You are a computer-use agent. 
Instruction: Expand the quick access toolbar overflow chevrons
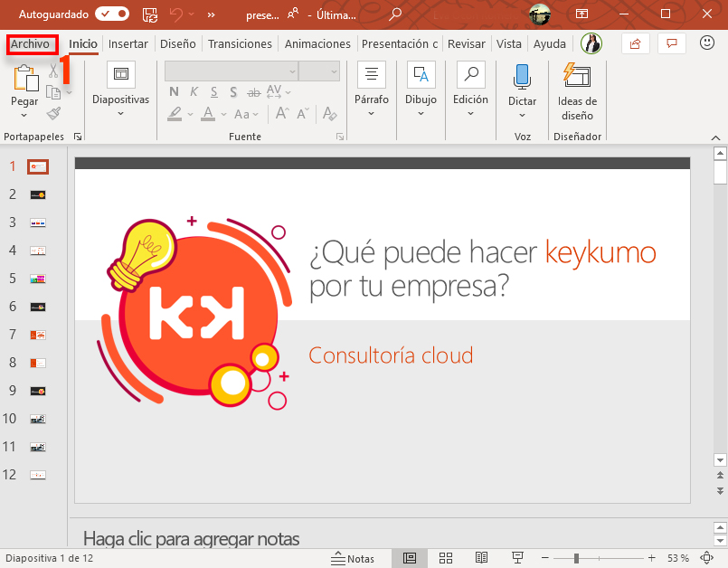[212, 14]
